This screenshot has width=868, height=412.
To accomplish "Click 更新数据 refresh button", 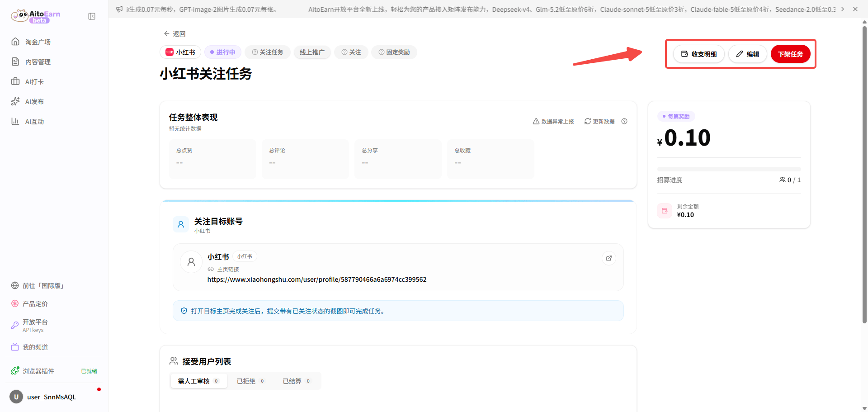I will click(x=599, y=122).
